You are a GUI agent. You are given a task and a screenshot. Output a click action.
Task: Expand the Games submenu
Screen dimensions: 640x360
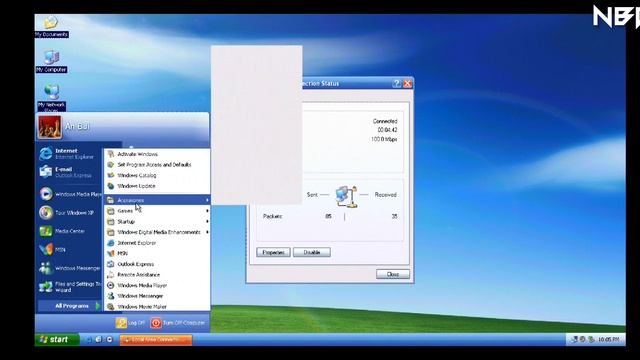pos(157,211)
